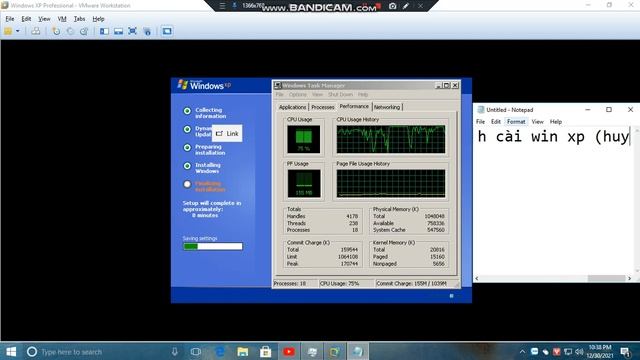The height and width of the screenshot is (360, 640).
Task: Click the Saving settings progress bar
Action: (213, 246)
